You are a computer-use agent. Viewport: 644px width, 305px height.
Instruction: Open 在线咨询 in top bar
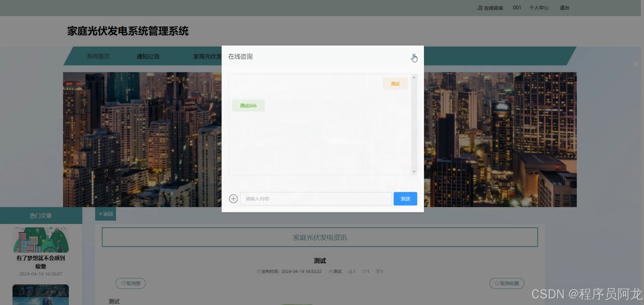tap(490, 8)
